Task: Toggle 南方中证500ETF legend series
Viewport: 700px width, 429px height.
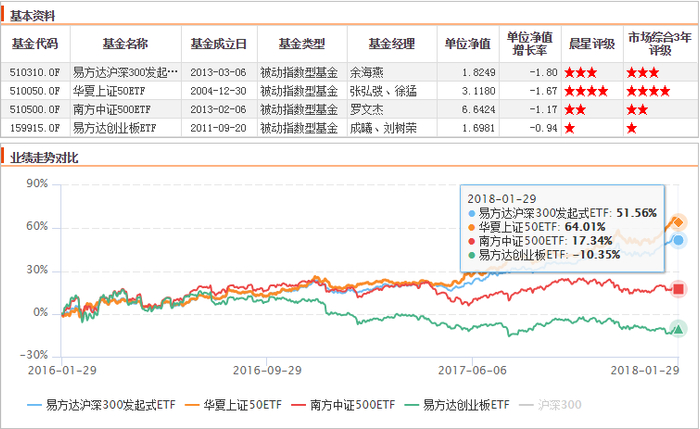Action: click(343, 405)
